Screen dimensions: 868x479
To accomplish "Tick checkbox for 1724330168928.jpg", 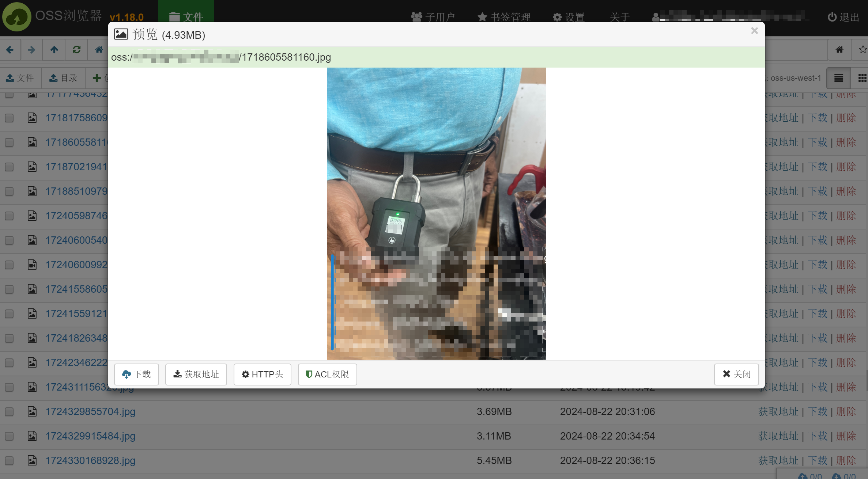I will pyautogui.click(x=9, y=461).
